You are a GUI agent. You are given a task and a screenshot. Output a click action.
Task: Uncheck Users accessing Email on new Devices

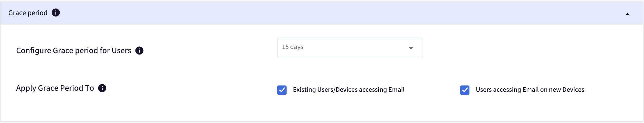(x=465, y=90)
